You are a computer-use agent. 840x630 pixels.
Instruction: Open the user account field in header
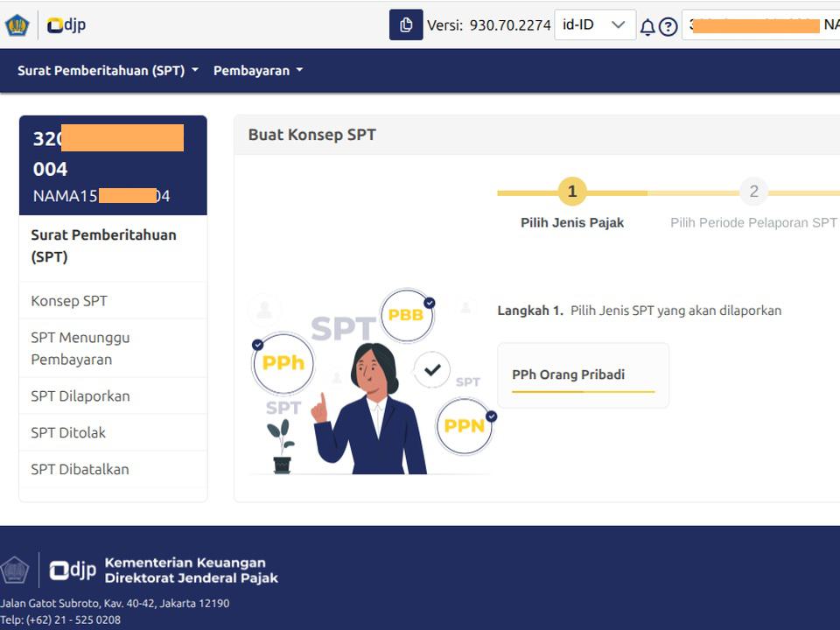[x=760, y=24]
